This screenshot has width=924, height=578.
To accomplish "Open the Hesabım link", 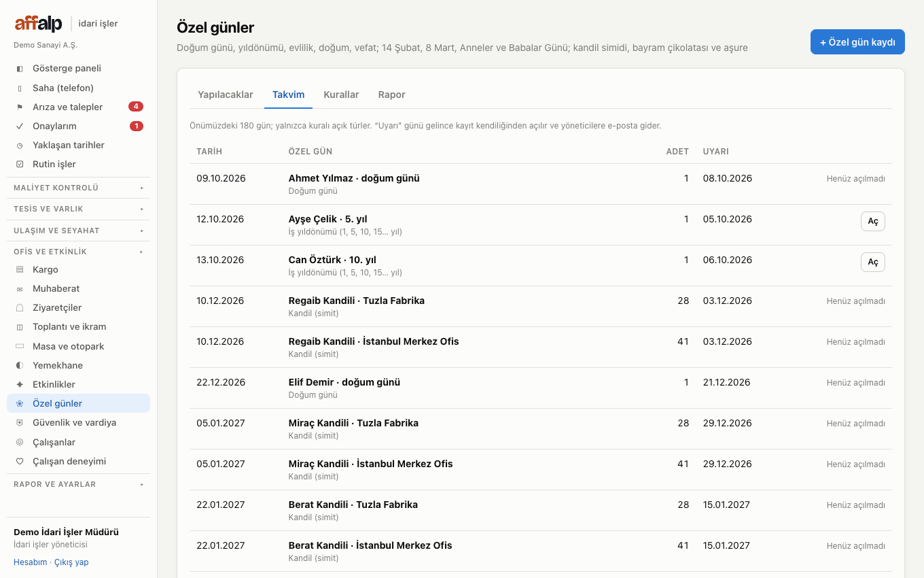I will pyautogui.click(x=31, y=562).
